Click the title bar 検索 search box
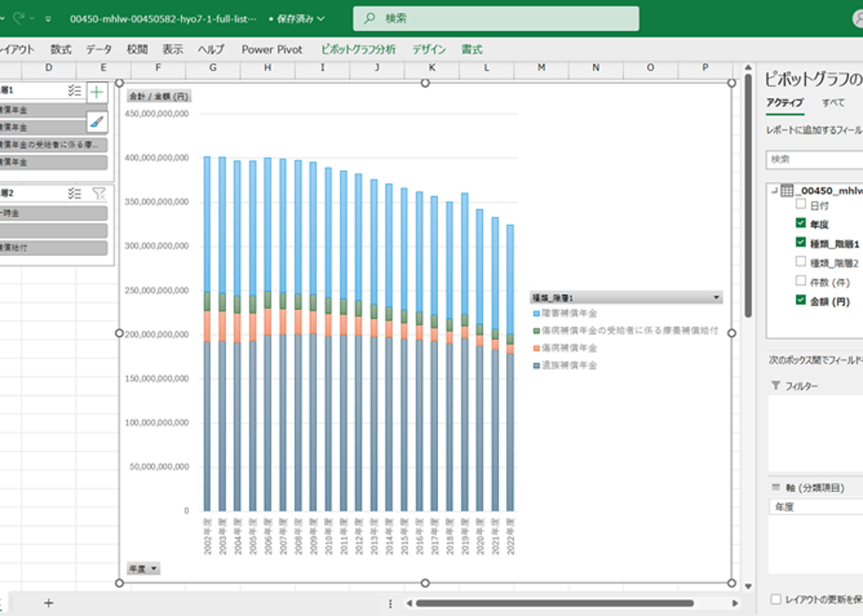Screen dimensions: 863x616 click(x=496, y=19)
